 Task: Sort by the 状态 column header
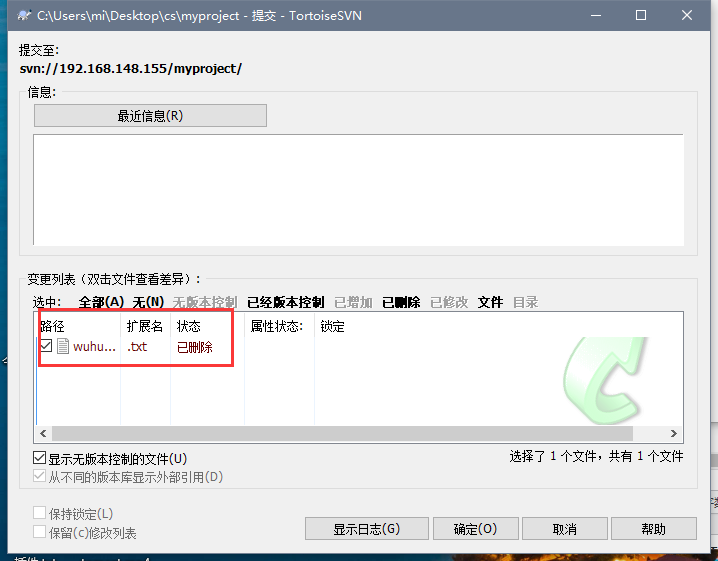pos(207,326)
